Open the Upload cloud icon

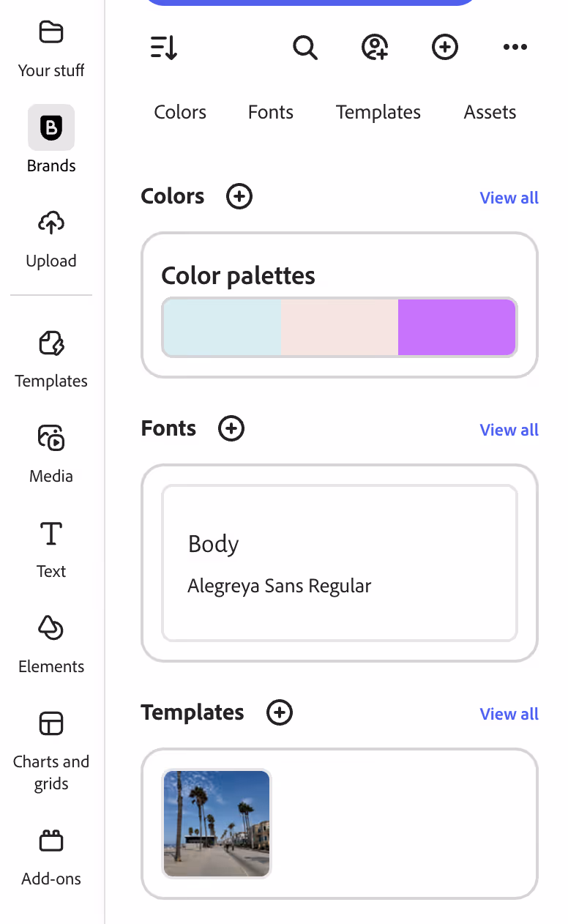click(51, 223)
